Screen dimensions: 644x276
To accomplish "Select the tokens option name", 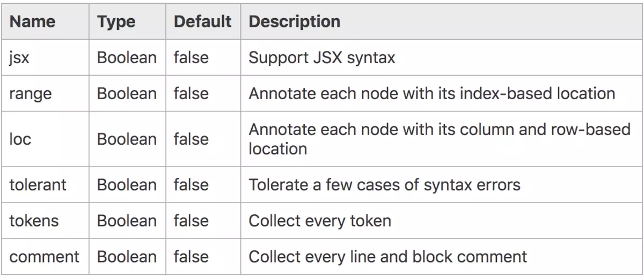I will coord(34,221).
